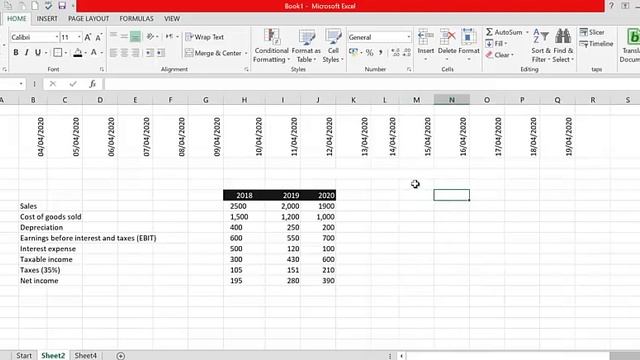Screen dimensions: 640x360
Task: Open Format as Table gallery
Action: [306, 46]
